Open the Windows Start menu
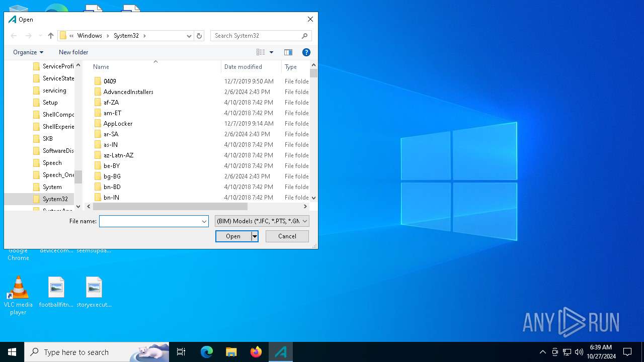This screenshot has width=644, height=362. click(12, 352)
